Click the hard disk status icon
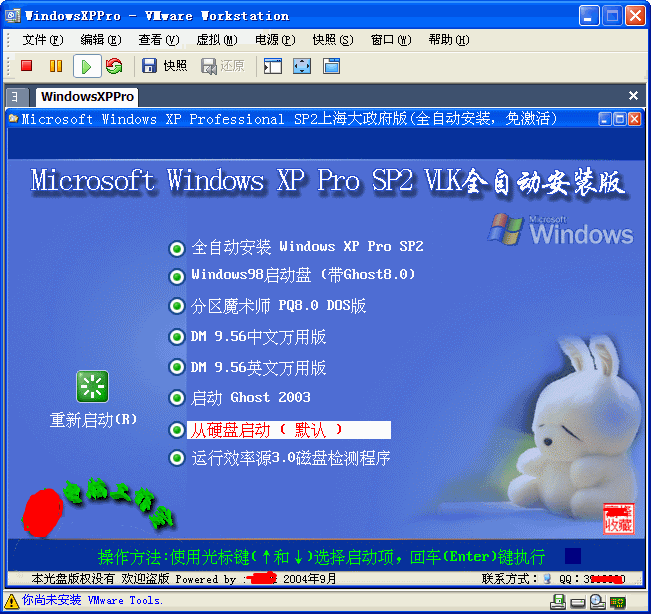The width and height of the screenshot is (651, 614). coord(578,602)
